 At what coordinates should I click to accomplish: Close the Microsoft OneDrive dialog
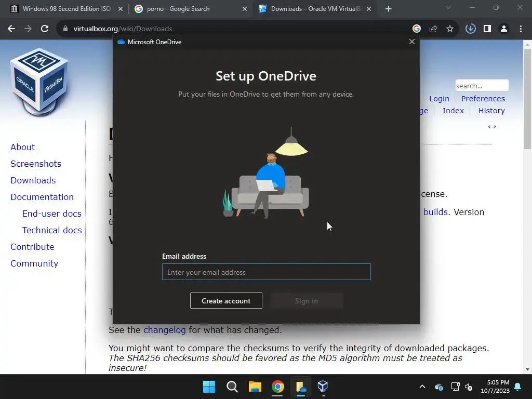(x=412, y=42)
